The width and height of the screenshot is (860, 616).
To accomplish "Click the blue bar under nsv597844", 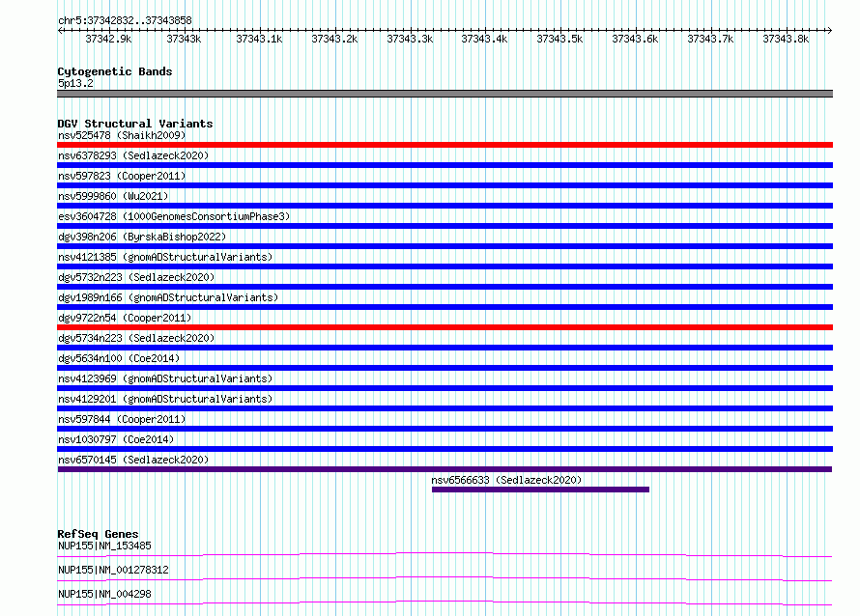I will [444, 429].
